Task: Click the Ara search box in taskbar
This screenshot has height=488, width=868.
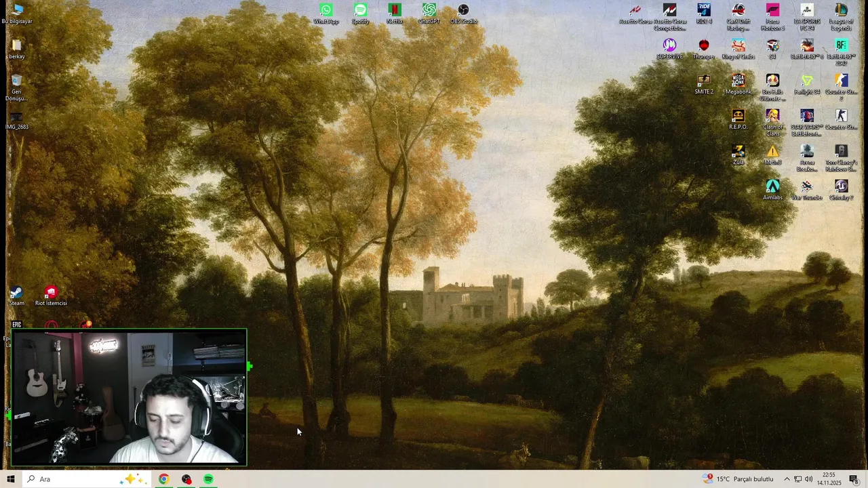Action: point(87,479)
